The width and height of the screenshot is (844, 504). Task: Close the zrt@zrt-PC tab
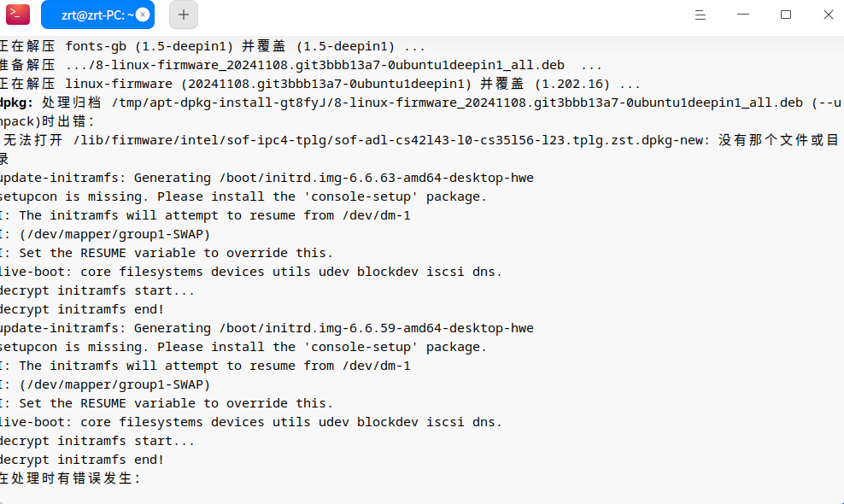(143, 15)
